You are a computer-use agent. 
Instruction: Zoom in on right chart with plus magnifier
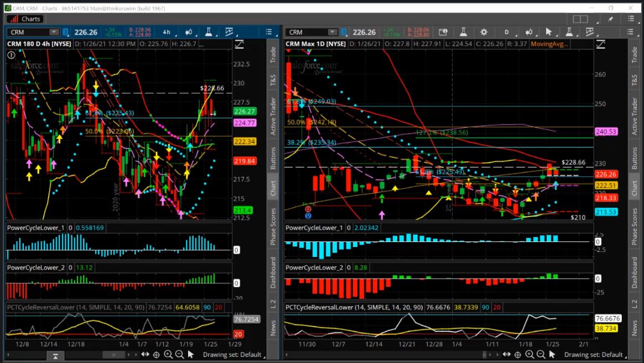click(x=529, y=354)
